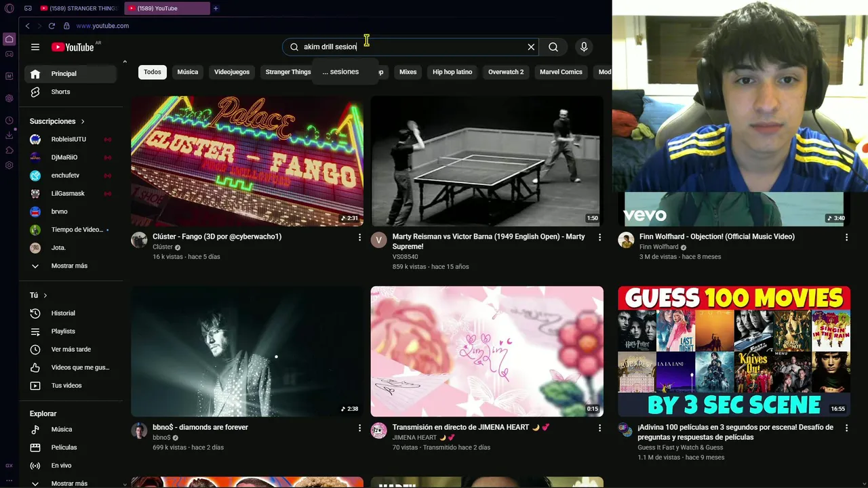Viewport: 868px width, 488px height.
Task: Open Opera sidebar settings gear
Action: (9, 165)
